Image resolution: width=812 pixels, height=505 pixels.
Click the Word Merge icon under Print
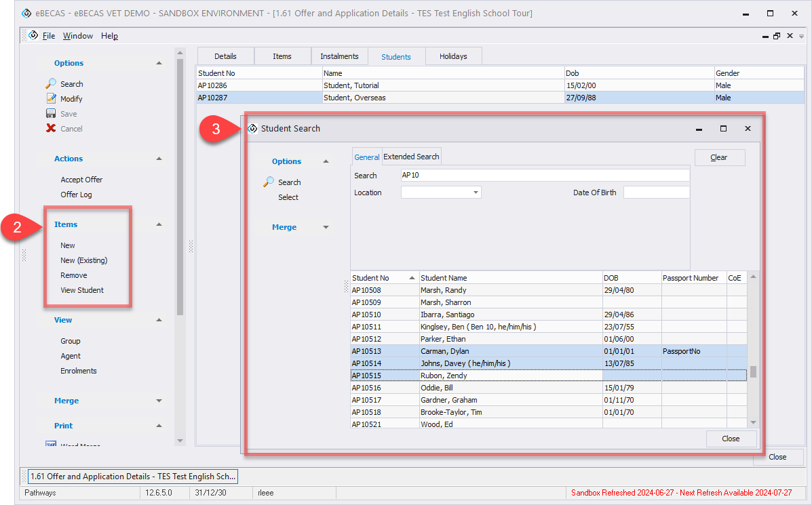coord(51,445)
